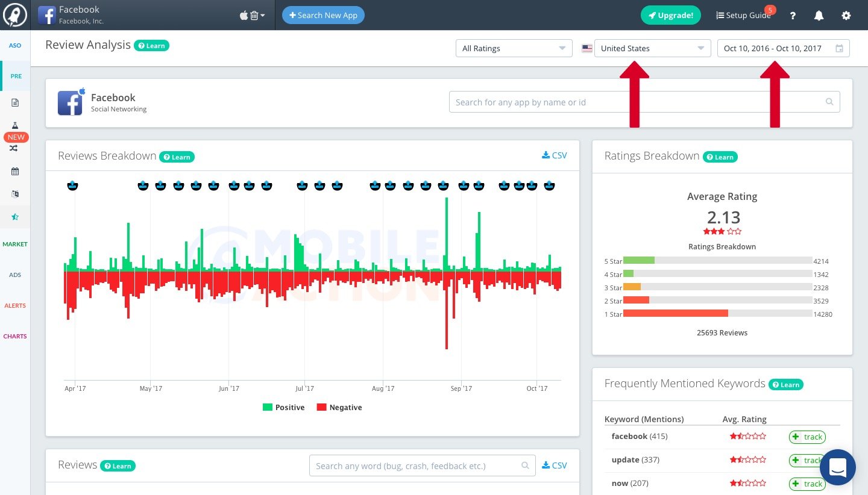This screenshot has height=495, width=868.
Task: Download the Reviews CSV
Action: pyautogui.click(x=555, y=465)
